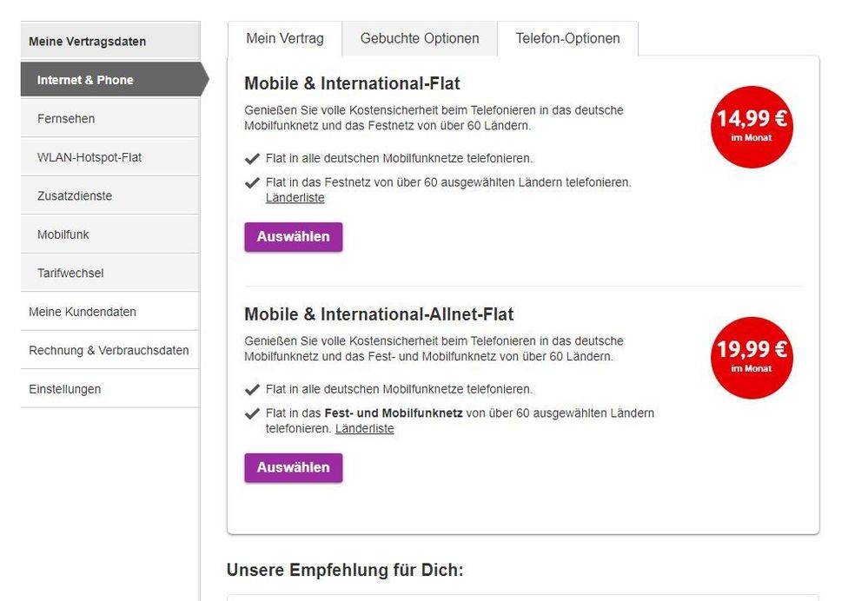Viewport: 868px width, 601px height.
Task: Open the Mein Vertrag tab
Action: (x=284, y=39)
